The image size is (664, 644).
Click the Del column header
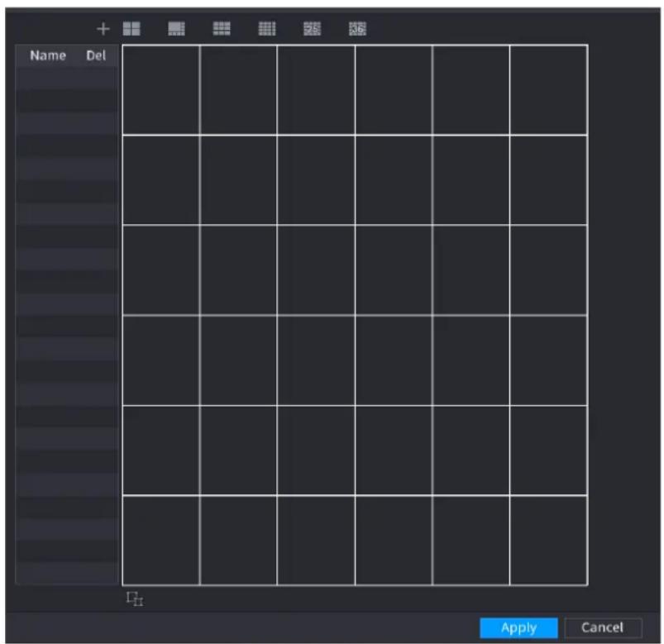click(96, 55)
